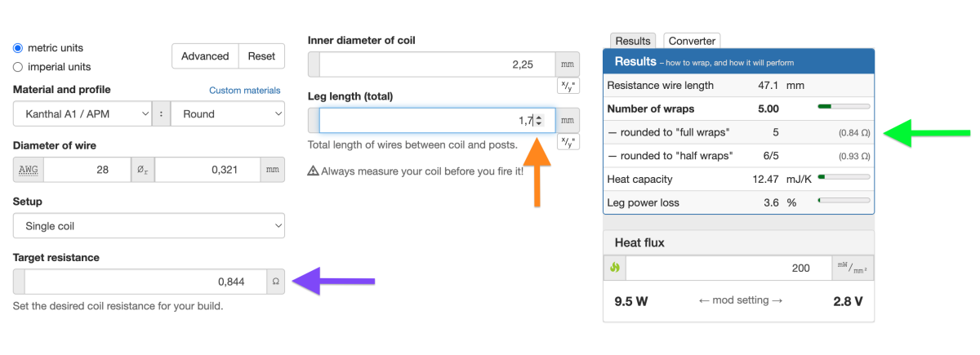Click the Advanced button
The image size is (980, 355).
pos(205,56)
